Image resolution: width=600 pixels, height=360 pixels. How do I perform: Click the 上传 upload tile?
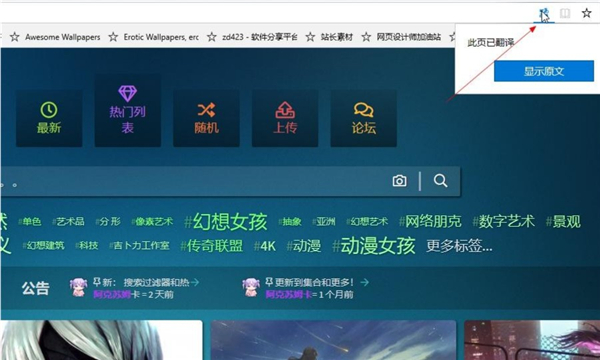tap(285, 118)
